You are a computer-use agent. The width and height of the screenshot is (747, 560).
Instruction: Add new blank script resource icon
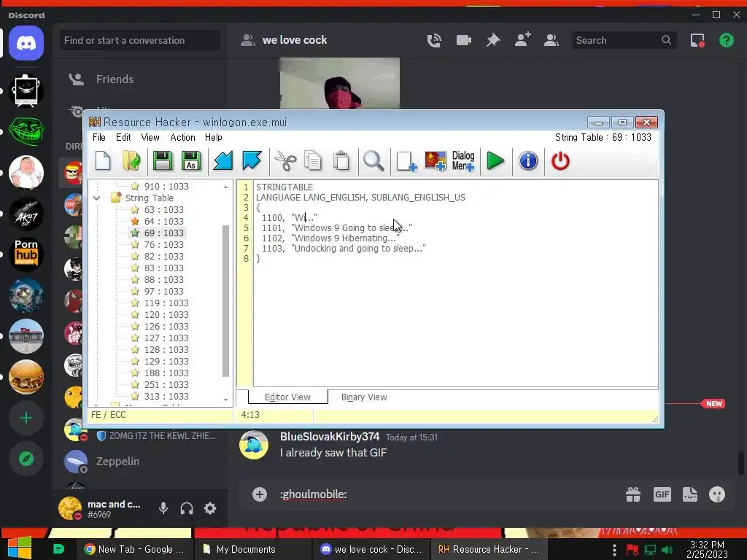click(x=406, y=161)
